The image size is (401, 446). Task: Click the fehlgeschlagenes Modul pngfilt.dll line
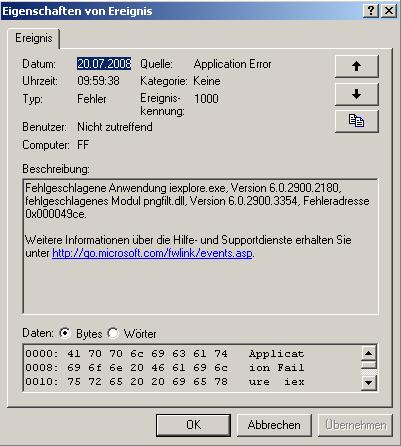[x=197, y=201]
